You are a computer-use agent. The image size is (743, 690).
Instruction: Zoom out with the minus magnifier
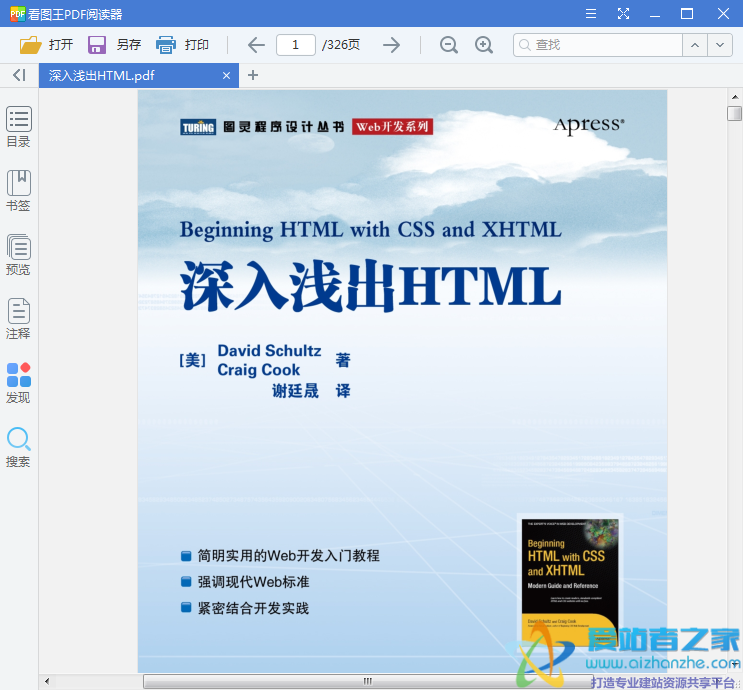[449, 45]
